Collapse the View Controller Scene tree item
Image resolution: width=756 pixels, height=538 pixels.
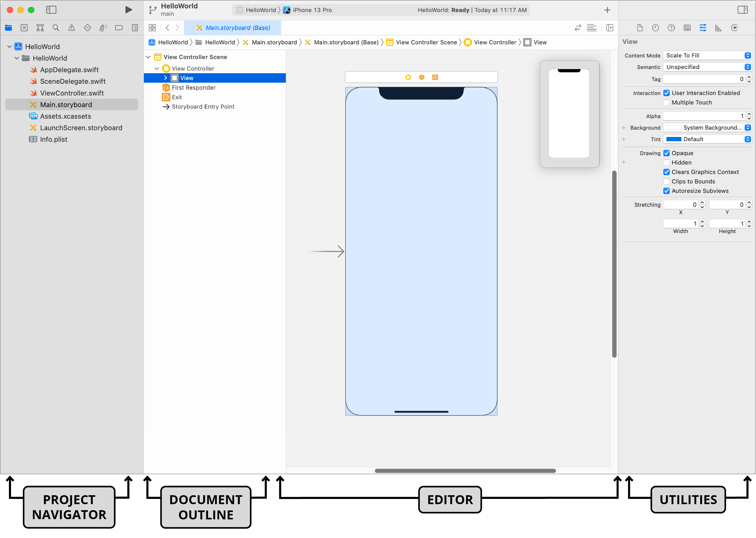[148, 57]
